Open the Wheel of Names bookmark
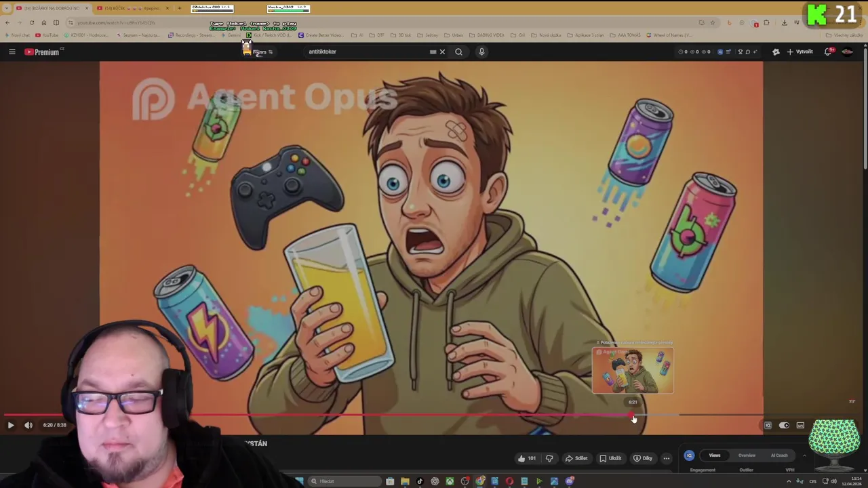868x488 pixels. [669, 35]
